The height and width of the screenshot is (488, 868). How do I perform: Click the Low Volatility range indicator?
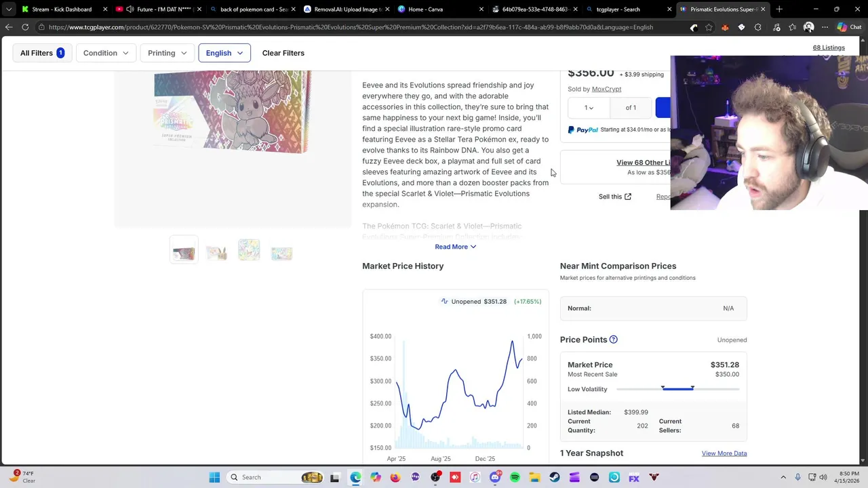pos(677,388)
